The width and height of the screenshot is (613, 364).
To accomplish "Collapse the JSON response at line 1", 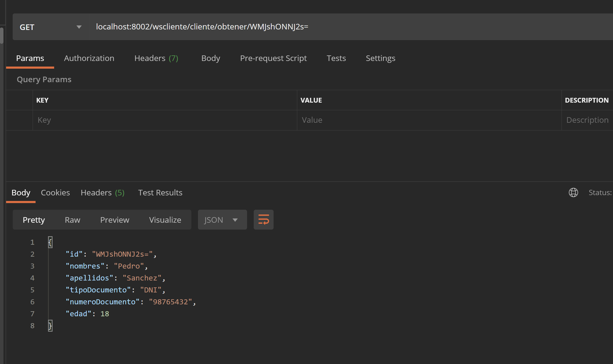I will point(50,242).
